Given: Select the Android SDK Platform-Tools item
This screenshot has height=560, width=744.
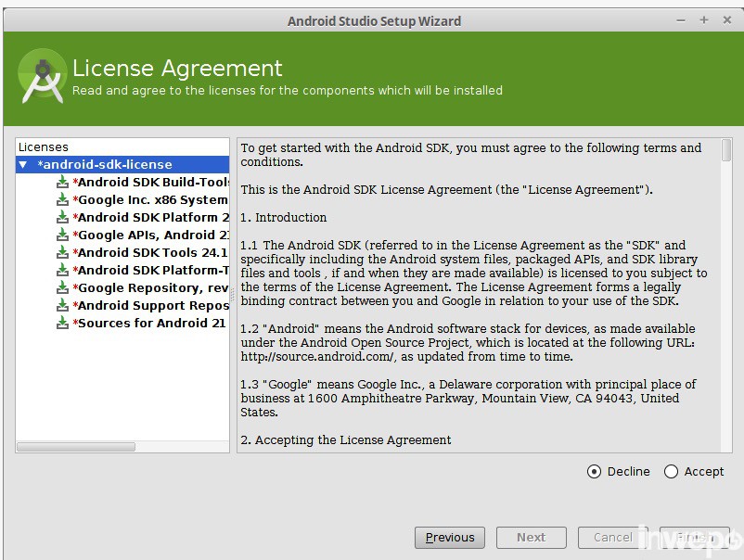Looking at the screenshot, I should pos(152,271).
